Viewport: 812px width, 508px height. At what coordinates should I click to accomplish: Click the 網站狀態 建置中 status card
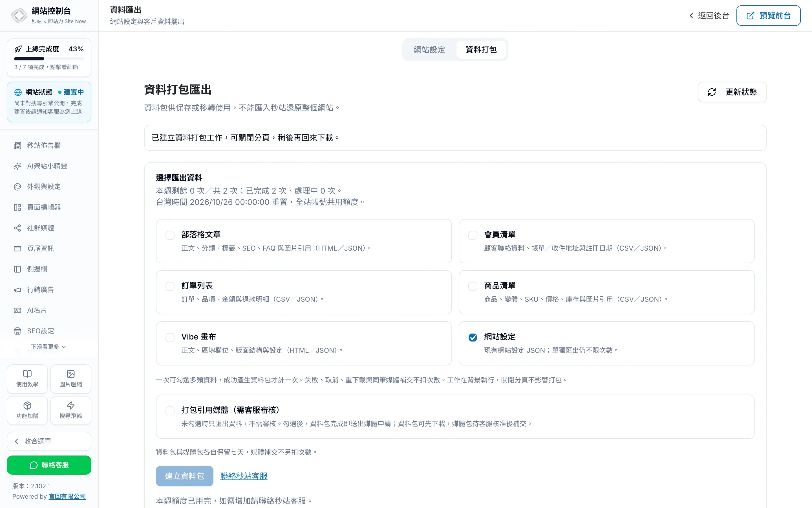click(49, 102)
